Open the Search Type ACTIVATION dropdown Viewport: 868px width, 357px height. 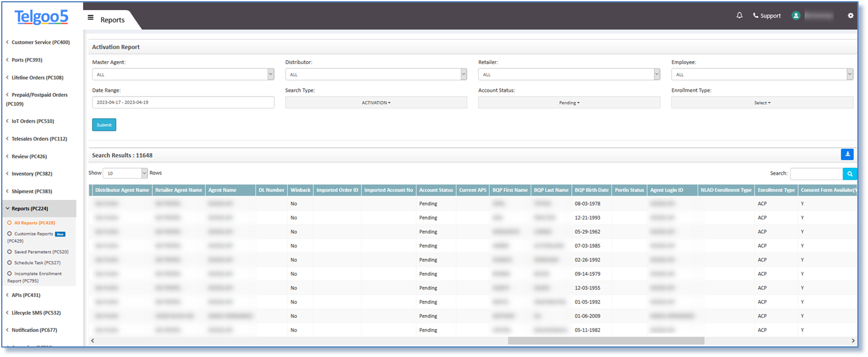pyautogui.click(x=376, y=103)
